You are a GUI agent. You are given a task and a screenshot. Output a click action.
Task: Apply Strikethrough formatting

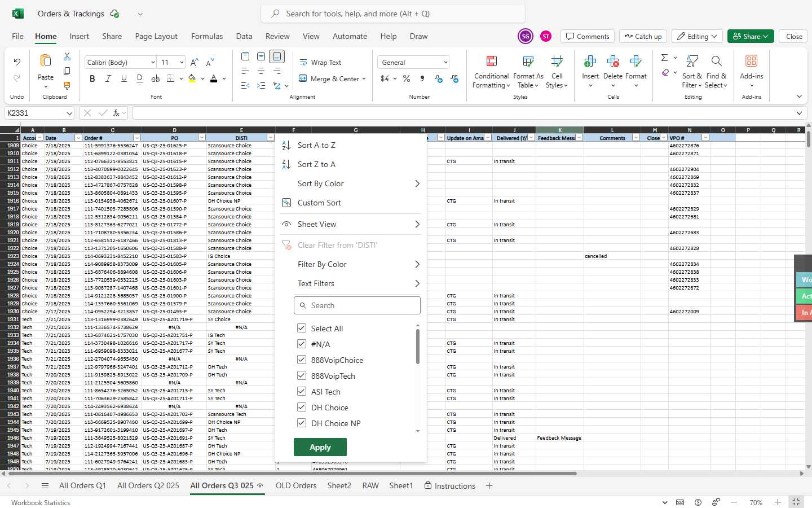click(156, 78)
